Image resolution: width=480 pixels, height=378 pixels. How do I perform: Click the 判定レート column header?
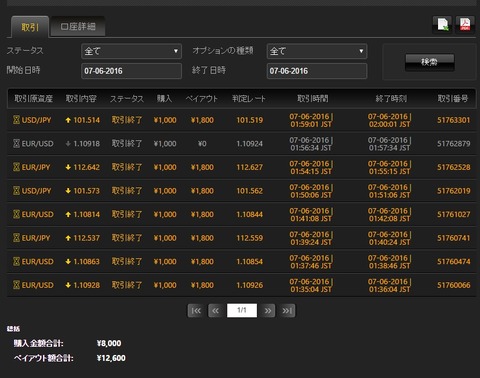pyautogui.click(x=249, y=99)
